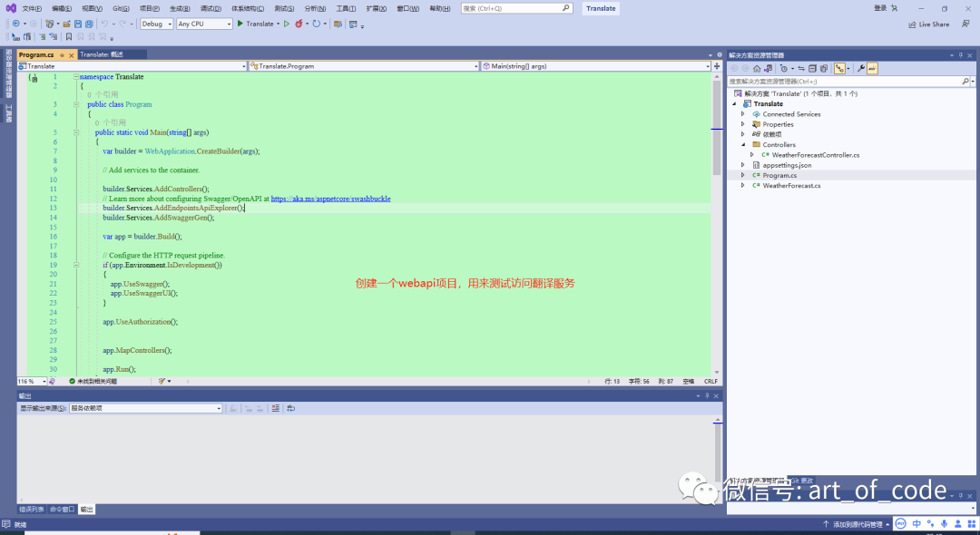The height and width of the screenshot is (535, 980).
Task: Open the 工具(T) menu
Action: point(346,9)
